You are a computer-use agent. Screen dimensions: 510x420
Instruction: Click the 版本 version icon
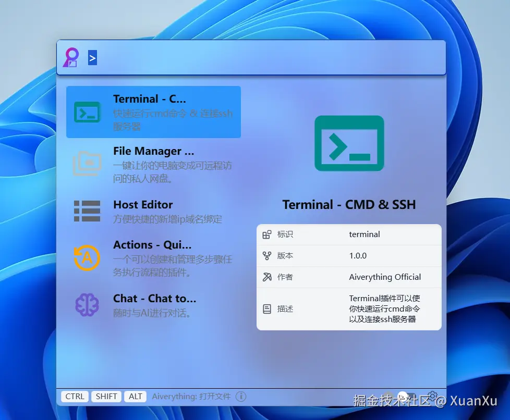tap(266, 256)
